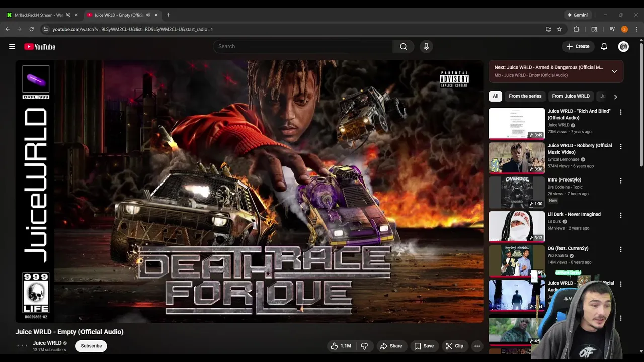644x362 pixels.
Task: Click the Death Race for Love video player
Action: pos(250,192)
